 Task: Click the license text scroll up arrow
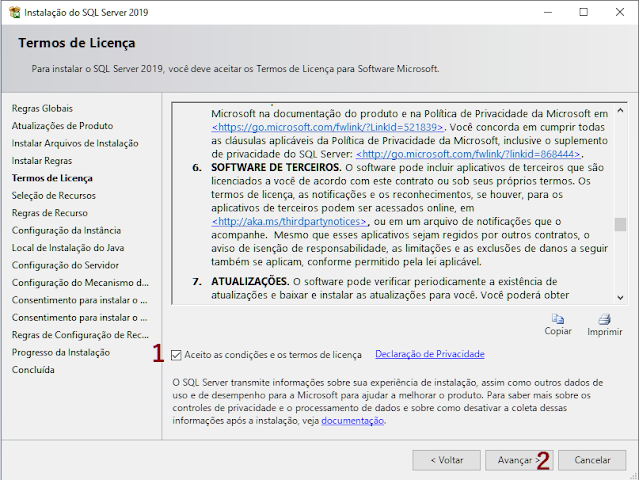[x=620, y=110]
